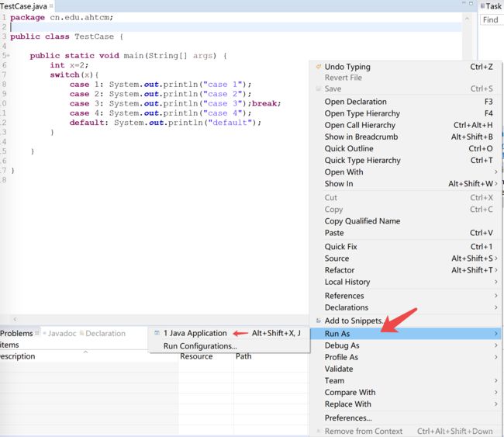The width and height of the screenshot is (504, 437).
Task: Click the "main" method name in code
Action: click(x=133, y=56)
